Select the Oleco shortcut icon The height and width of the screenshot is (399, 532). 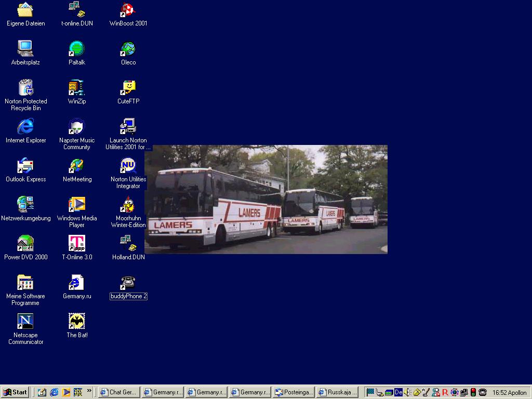pos(128,48)
